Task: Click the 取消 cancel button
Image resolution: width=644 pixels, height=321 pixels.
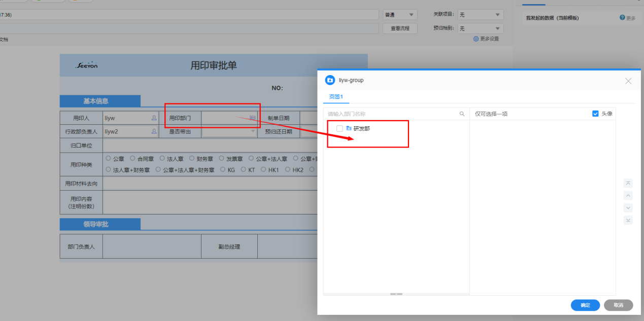Action: (618, 305)
